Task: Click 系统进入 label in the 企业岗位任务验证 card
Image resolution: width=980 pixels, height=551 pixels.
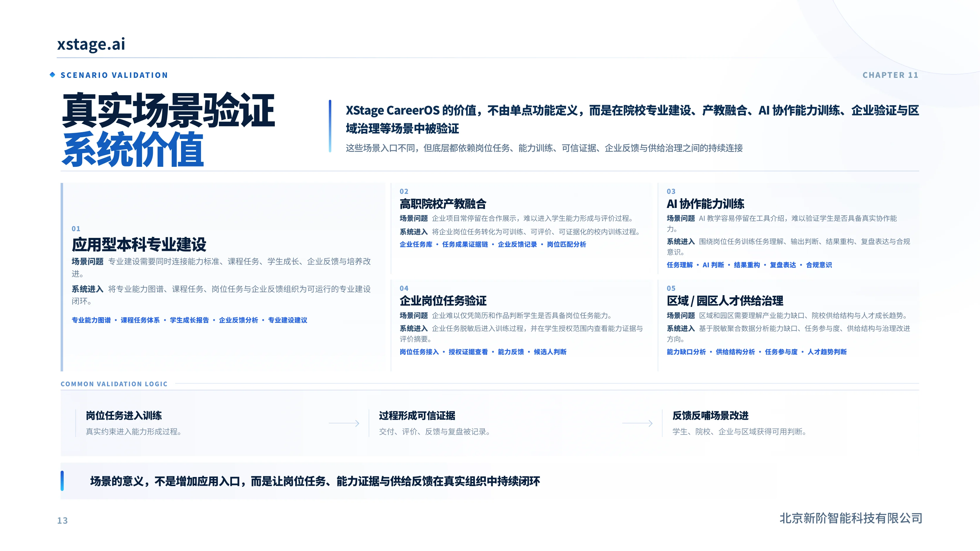Action: (x=414, y=329)
